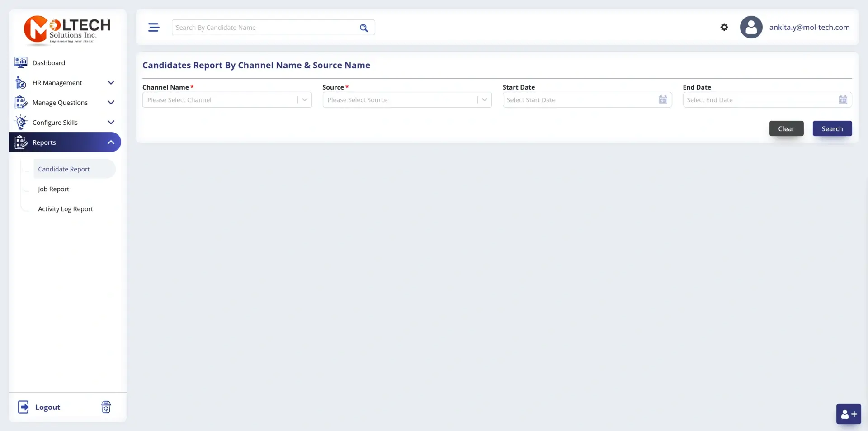Click the add-candidate icon at bottom right
The width and height of the screenshot is (868, 431).
849,414
